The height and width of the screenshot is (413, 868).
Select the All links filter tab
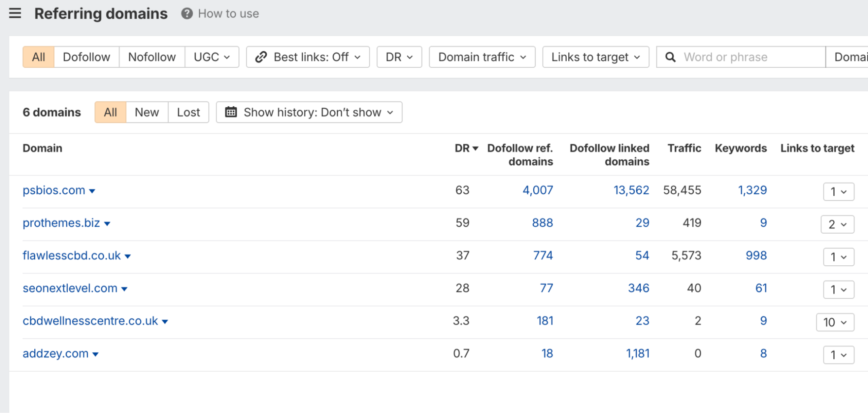click(38, 57)
